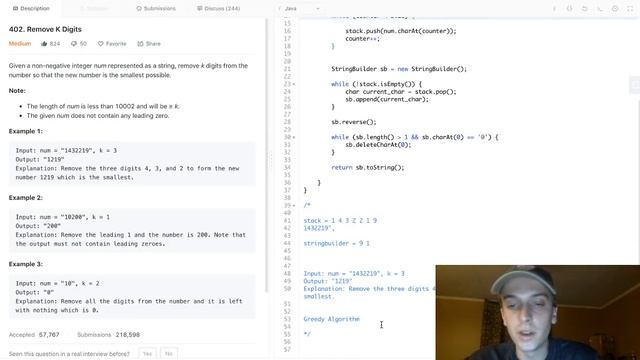Click the thumbs-down icon beside 50
The image size is (640, 360).
(x=74, y=44)
